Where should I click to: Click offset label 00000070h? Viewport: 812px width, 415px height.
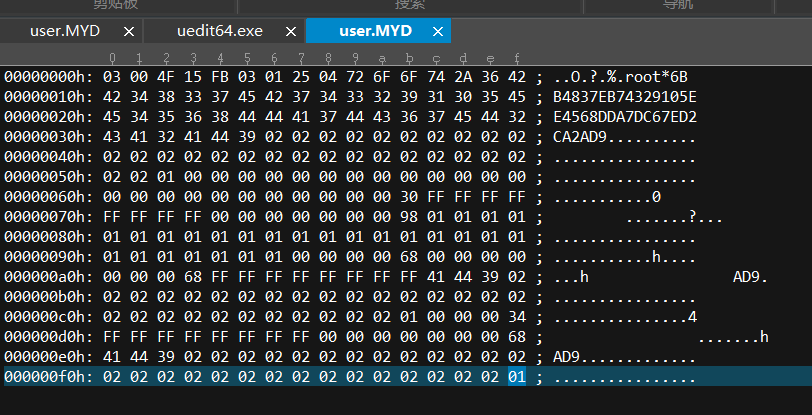pos(49,217)
